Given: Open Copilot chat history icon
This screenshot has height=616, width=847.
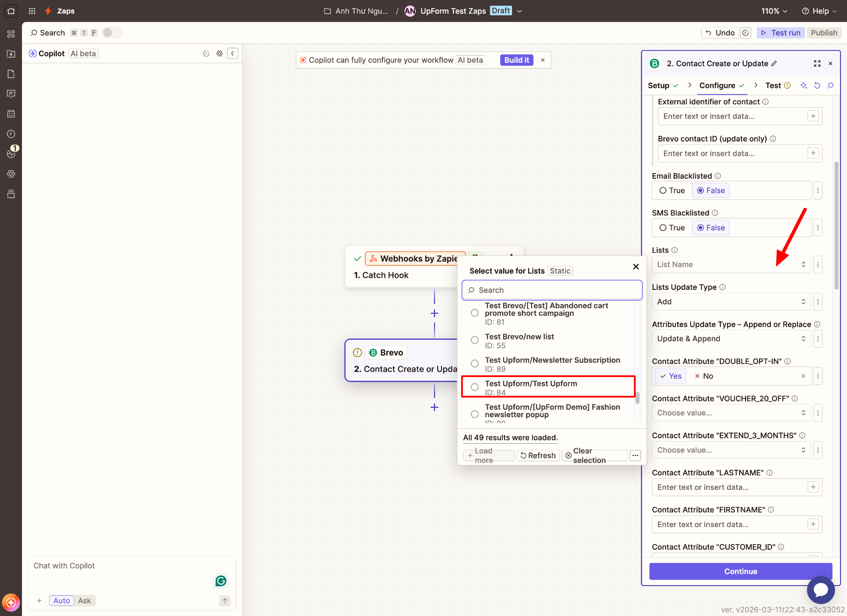Looking at the screenshot, I should (206, 53).
